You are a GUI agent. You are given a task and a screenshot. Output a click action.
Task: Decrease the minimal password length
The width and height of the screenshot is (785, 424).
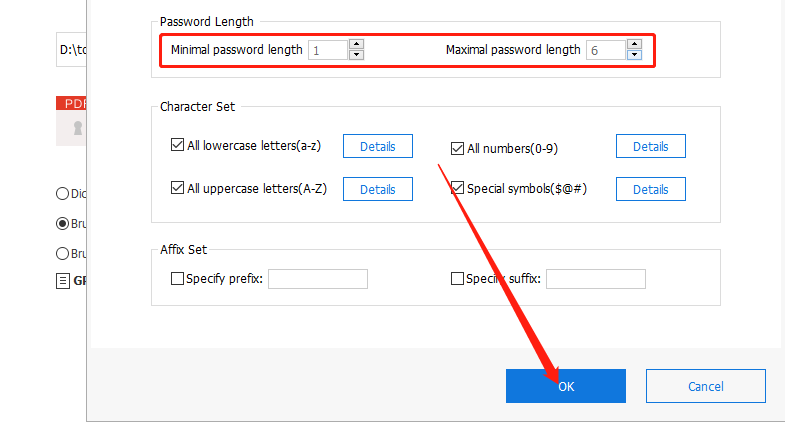357,54
